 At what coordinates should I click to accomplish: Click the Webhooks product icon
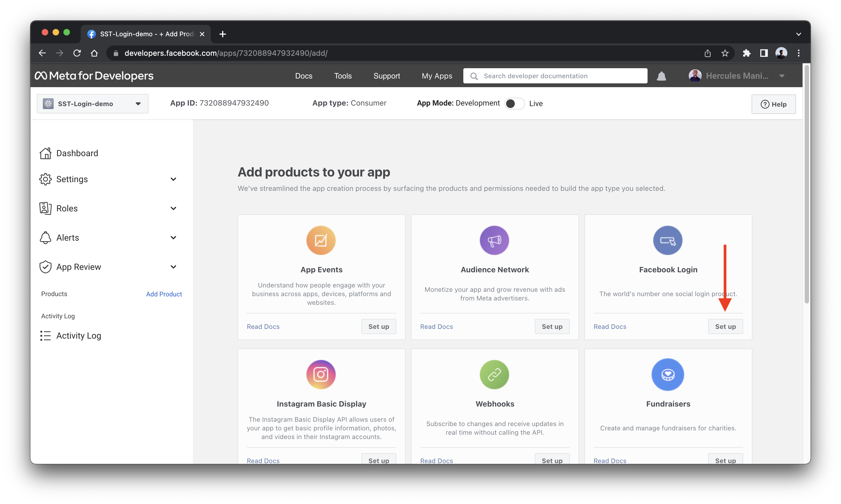pos(495,373)
